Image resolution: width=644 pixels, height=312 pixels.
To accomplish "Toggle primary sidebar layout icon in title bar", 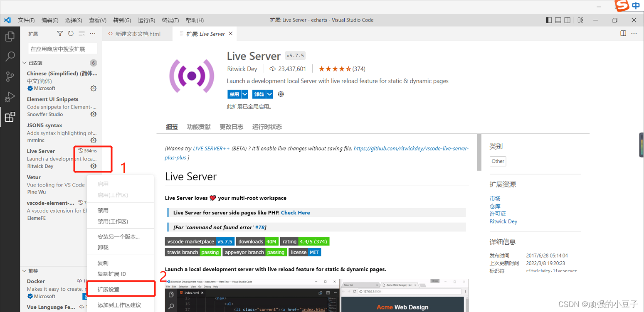I will tap(549, 20).
